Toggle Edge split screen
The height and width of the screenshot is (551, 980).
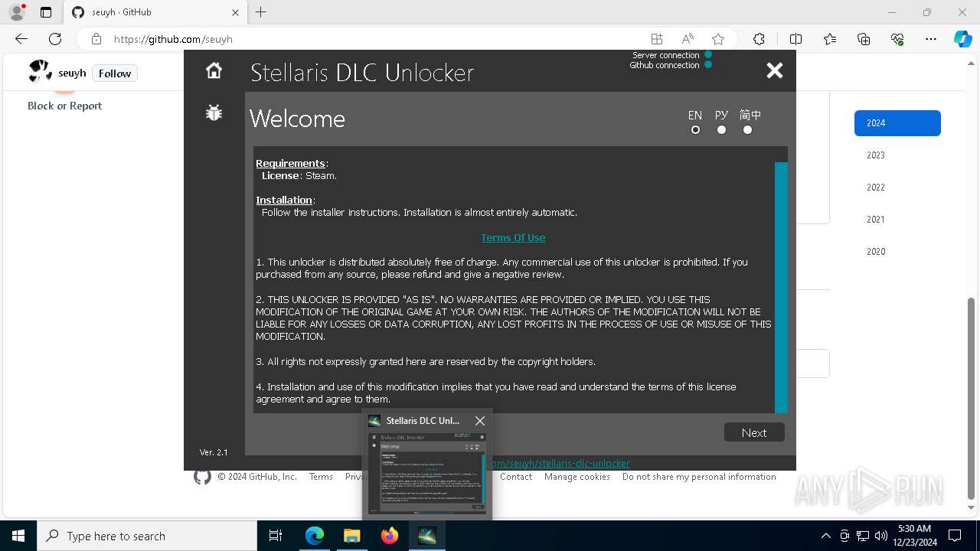[x=795, y=39]
